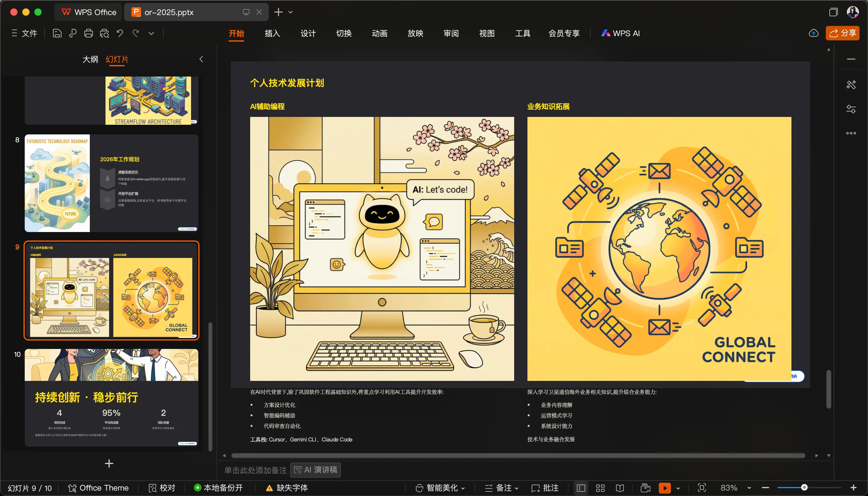This screenshot has width=868, height=496.
Task: Expand the slideshow play options arrow
Action: click(x=678, y=488)
